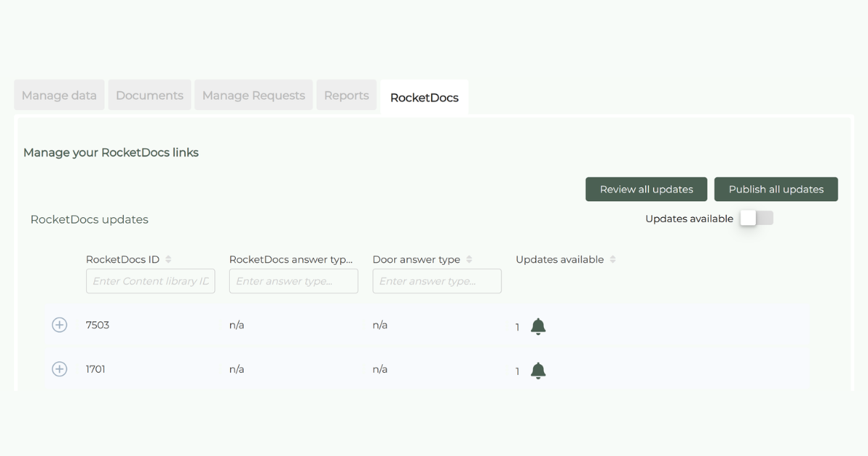868x456 pixels.
Task: Switch to the Documents tab
Action: tap(150, 96)
